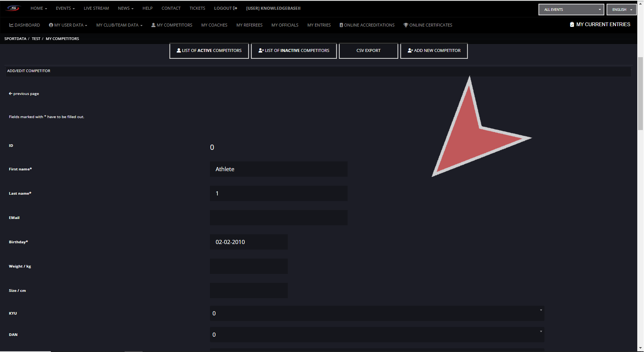Image resolution: width=644 pixels, height=352 pixels.
Task: Open Dashboard with the chart icon
Action: (x=25, y=25)
